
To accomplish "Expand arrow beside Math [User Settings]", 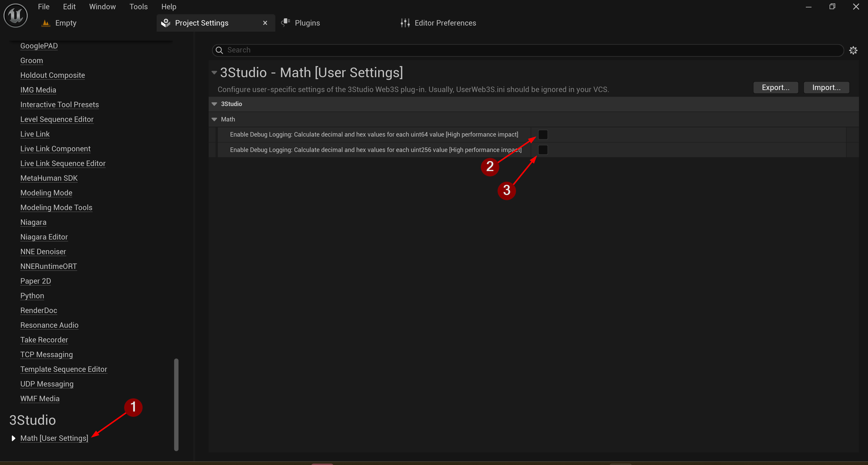I will [13, 438].
